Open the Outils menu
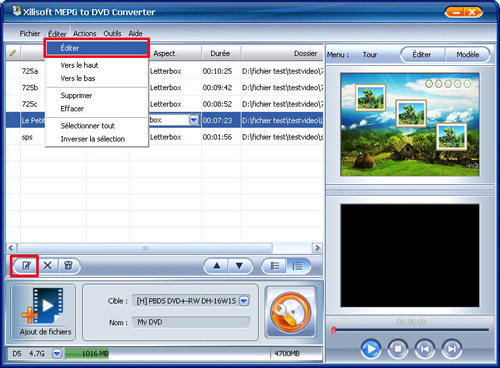 [x=112, y=34]
